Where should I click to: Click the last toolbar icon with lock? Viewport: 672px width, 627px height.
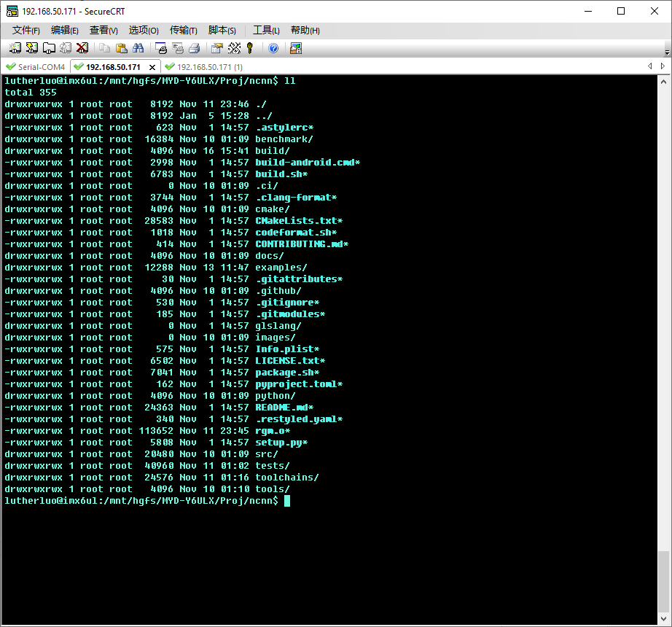[x=295, y=48]
